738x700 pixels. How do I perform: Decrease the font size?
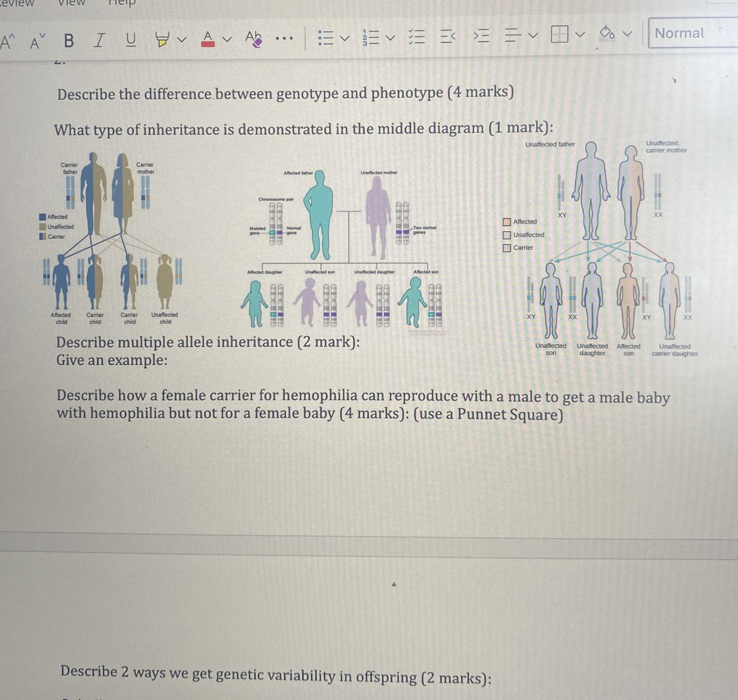(x=38, y=41)
